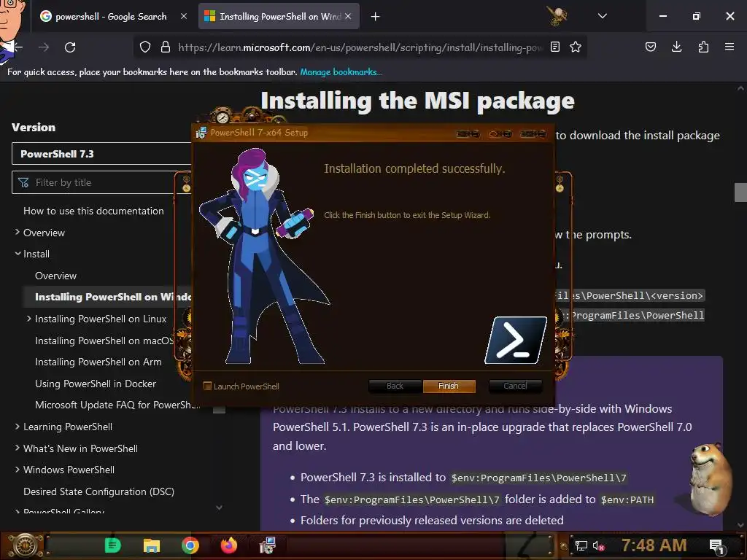This screenshot has height=560, width=747.
Task: Open Pocket save icon in toolbar
Action: (x=651, y=47)
